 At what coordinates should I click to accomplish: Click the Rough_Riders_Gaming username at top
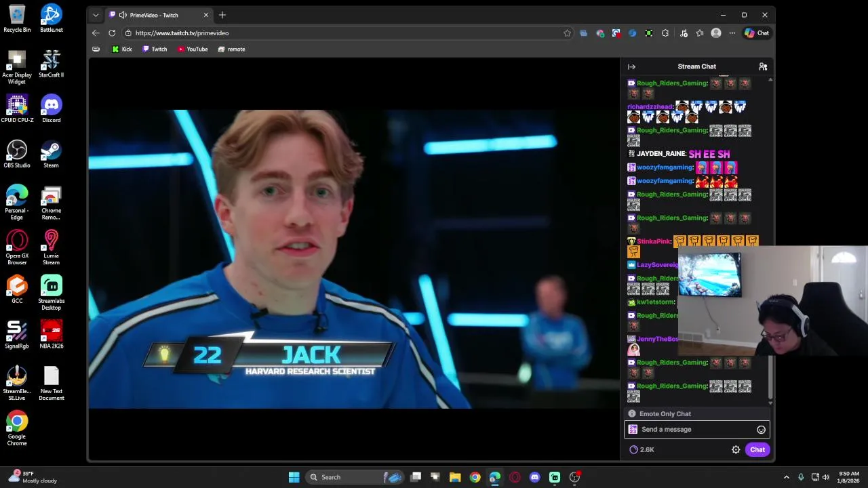tap(672, 83)
